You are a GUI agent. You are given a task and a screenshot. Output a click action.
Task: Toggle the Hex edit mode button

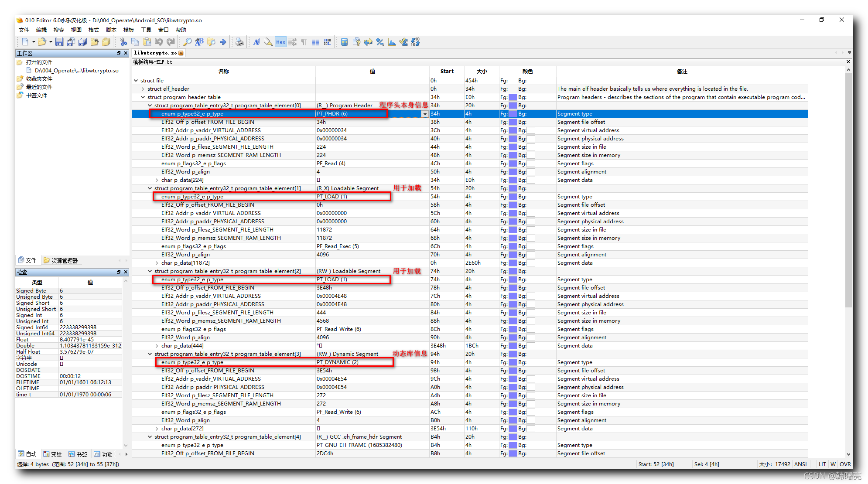coord(280,42)
